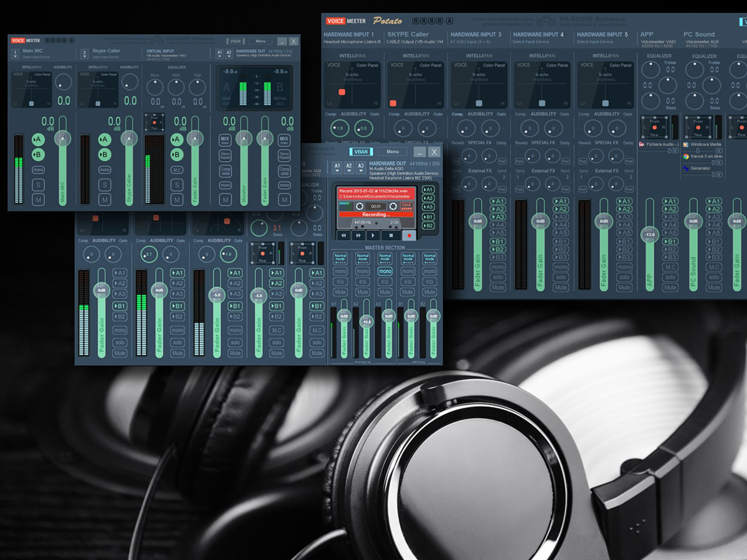Click the Potato HARDWARE INPUT 5 header

coord(603,34)
